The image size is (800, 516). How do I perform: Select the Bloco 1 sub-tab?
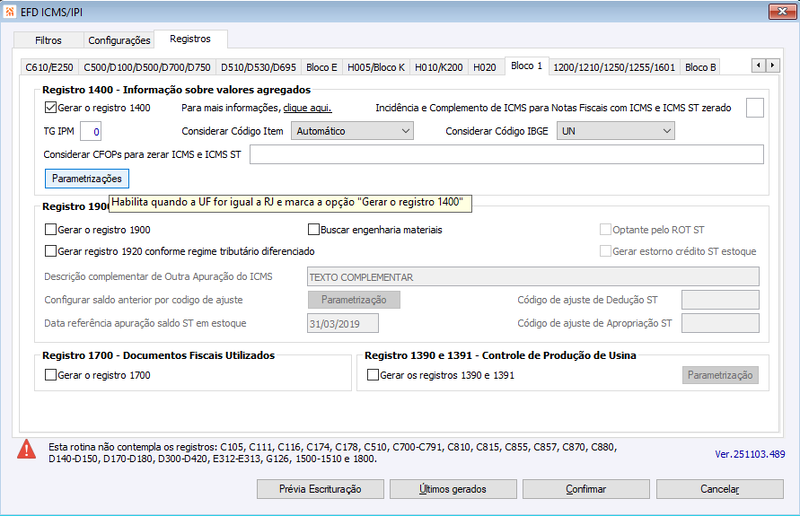[527, 66]
